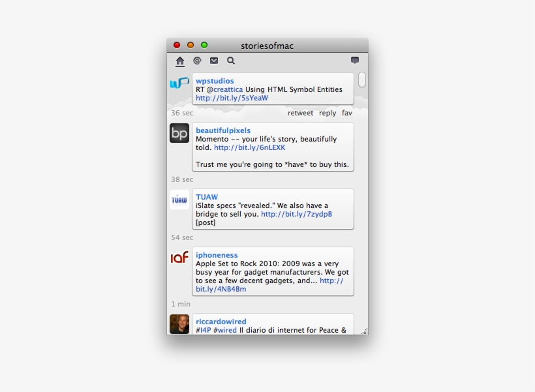This screenshot has width=535, height=392.
Task: Click the TUAW profile avatar
Action: (x=179, y=200)
